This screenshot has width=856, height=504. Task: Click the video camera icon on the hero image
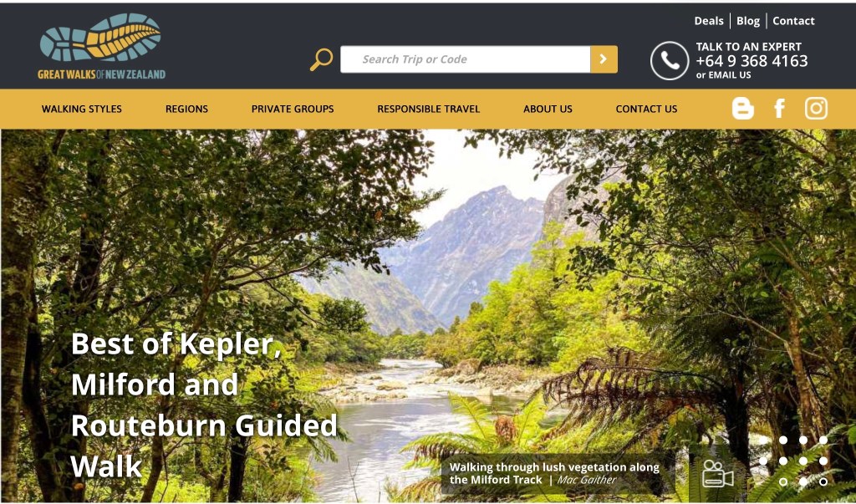(717, 473)
